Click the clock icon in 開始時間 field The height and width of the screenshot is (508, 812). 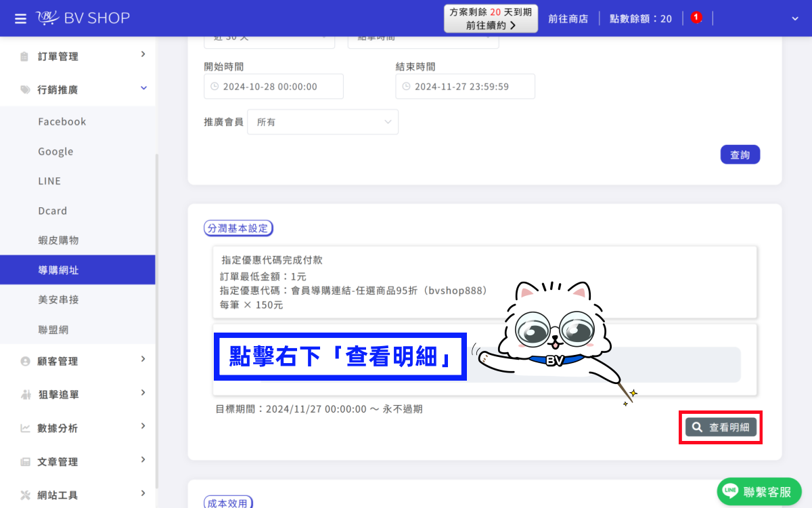[215, 87]
